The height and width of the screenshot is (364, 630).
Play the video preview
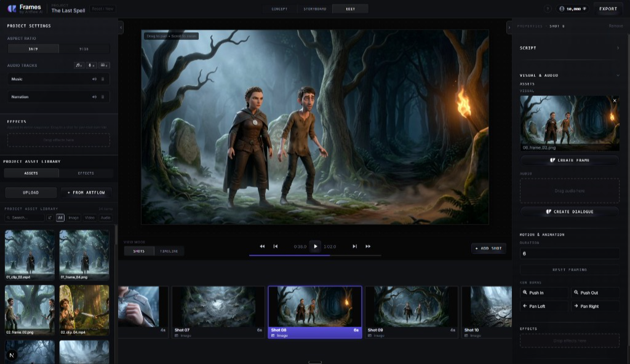[316, 247]
